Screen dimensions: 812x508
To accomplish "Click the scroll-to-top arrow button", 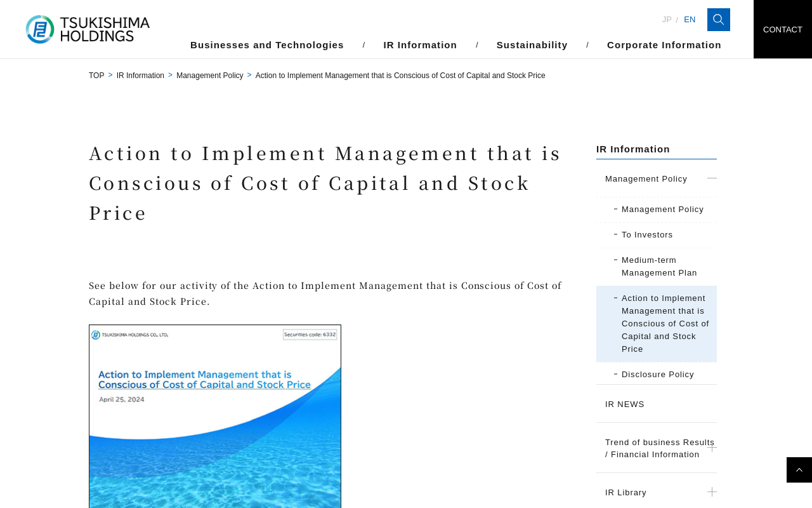I will point(799,470).
